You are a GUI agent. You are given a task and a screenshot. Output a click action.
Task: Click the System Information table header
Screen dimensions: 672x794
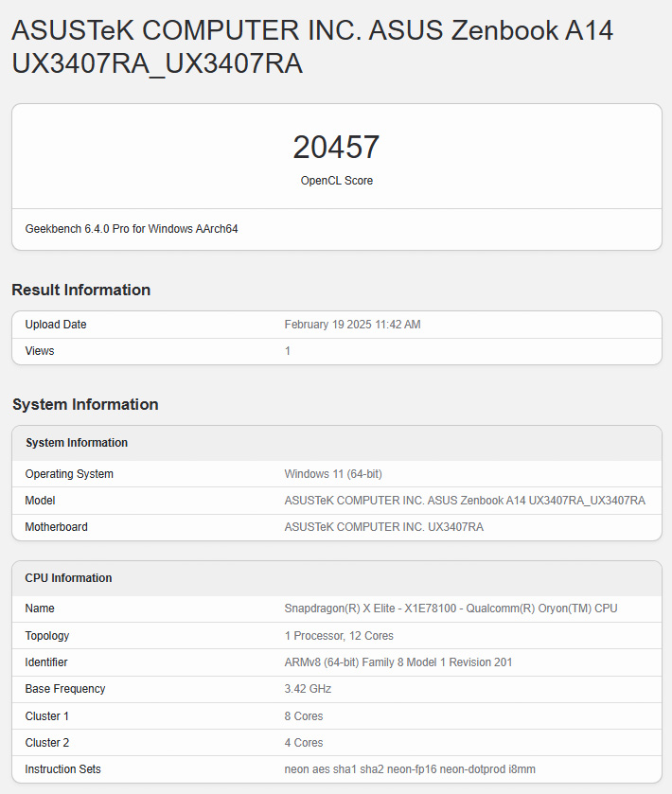click(77, 443)
